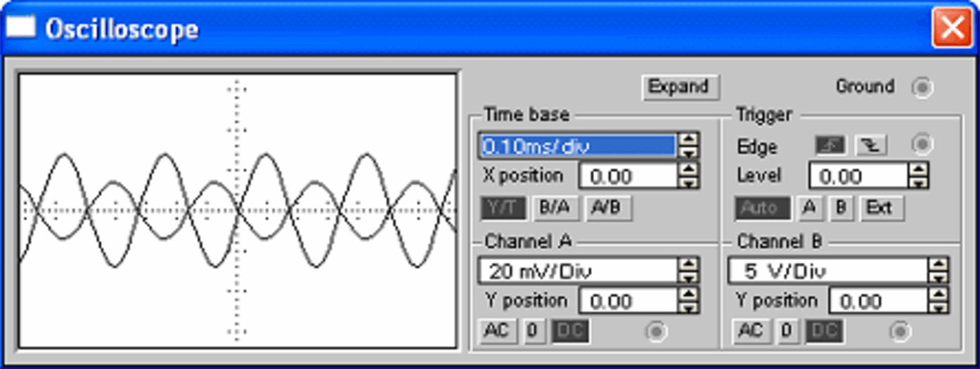Click the Expand button

pyautogui.click(x=678, y=87)
